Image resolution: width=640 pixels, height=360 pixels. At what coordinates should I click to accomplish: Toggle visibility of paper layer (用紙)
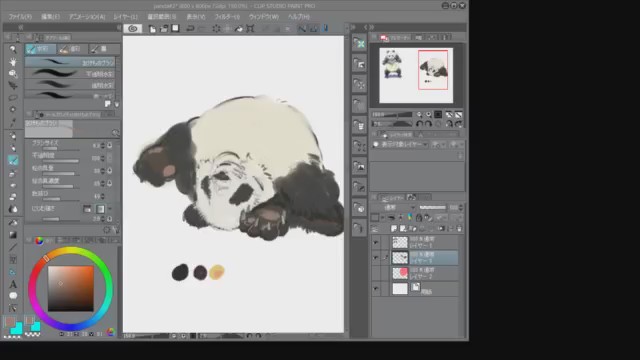click(x=376, y=289)
